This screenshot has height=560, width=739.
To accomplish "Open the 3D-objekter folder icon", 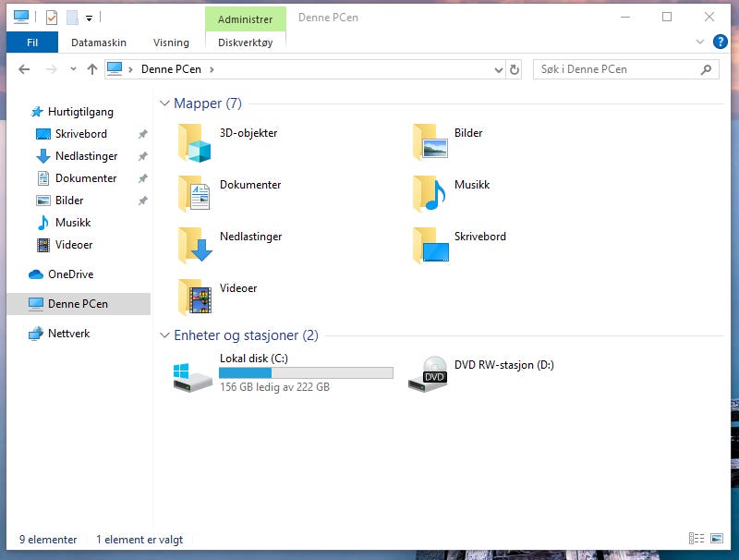I will click(x=195, y=143).
